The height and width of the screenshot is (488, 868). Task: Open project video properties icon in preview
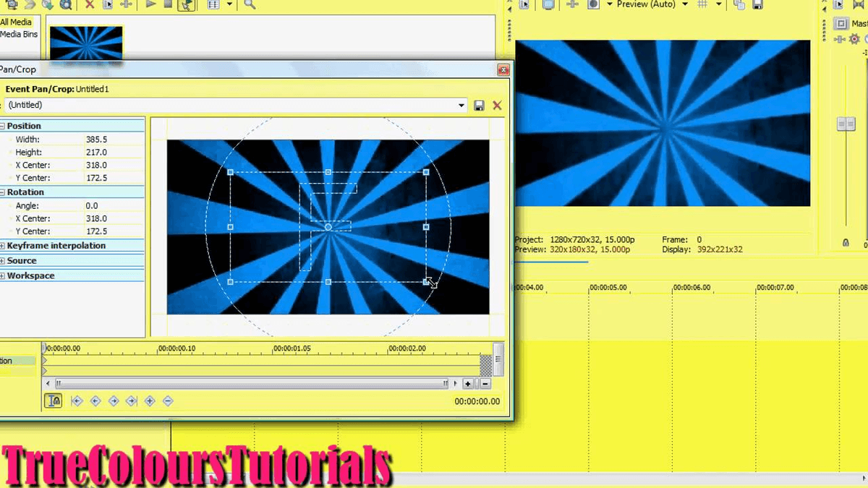[x=524, y=4]
